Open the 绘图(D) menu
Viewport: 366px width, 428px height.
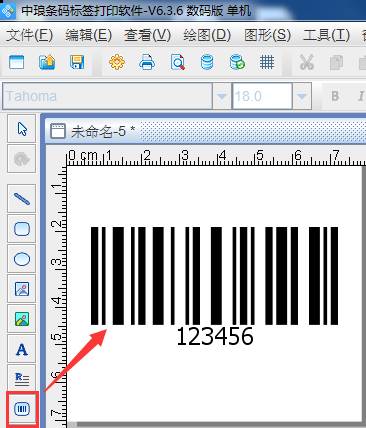(x=207, y=35)
